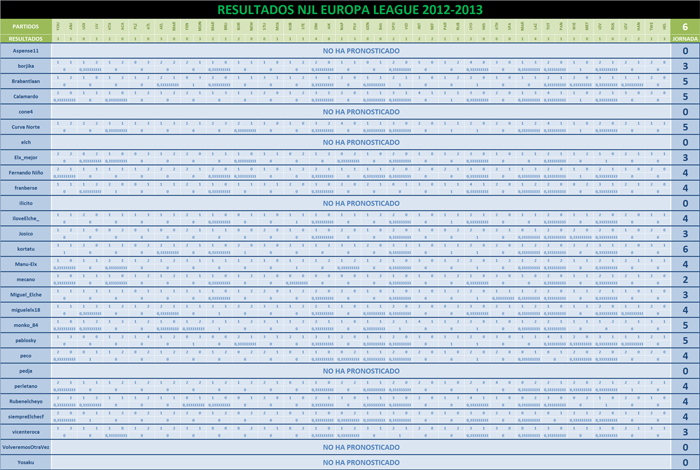Select the player name 'Manu-Elx'
Screen dimensions: 700x470
[x=26, y=264]
